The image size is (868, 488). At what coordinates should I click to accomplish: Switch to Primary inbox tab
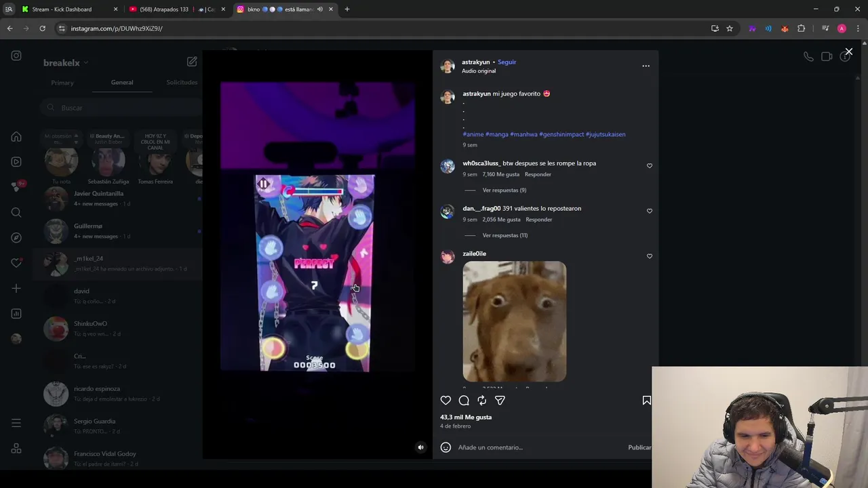coord(62,83)
